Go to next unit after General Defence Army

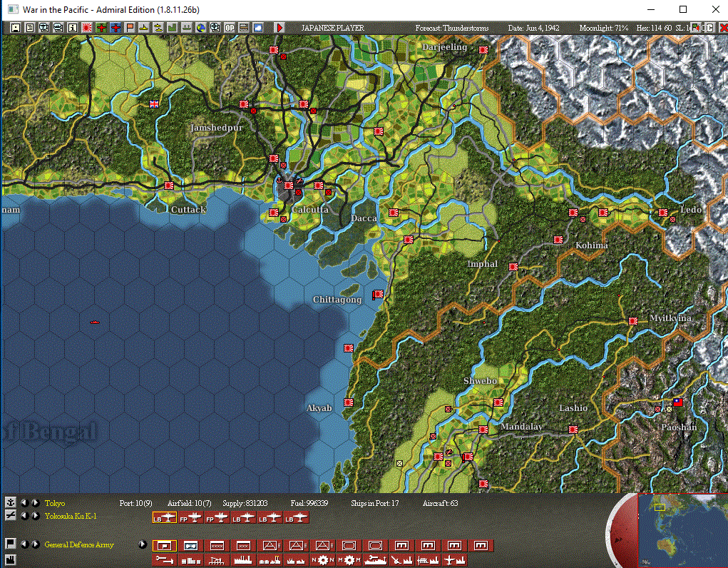[x=35, y=544]
